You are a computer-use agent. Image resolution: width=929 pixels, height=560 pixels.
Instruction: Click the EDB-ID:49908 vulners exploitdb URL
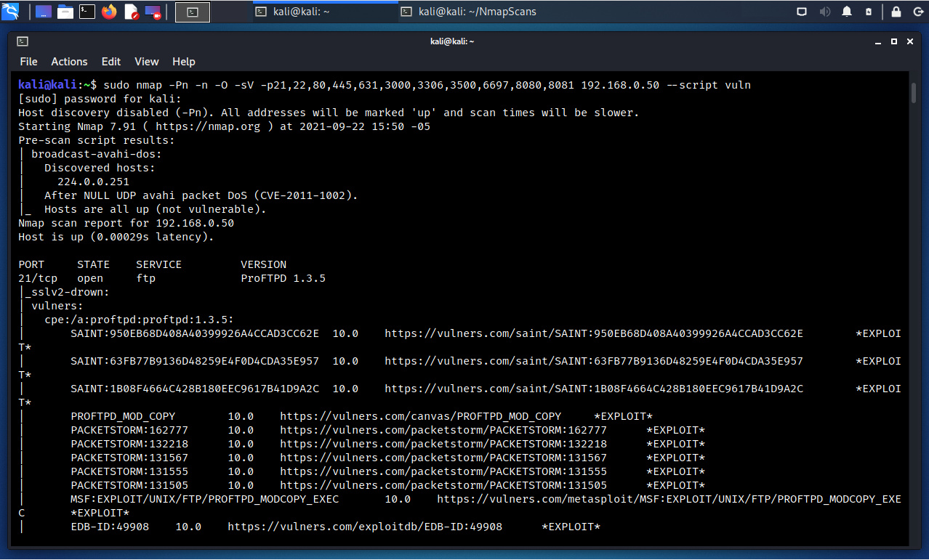tap(365, 527)
